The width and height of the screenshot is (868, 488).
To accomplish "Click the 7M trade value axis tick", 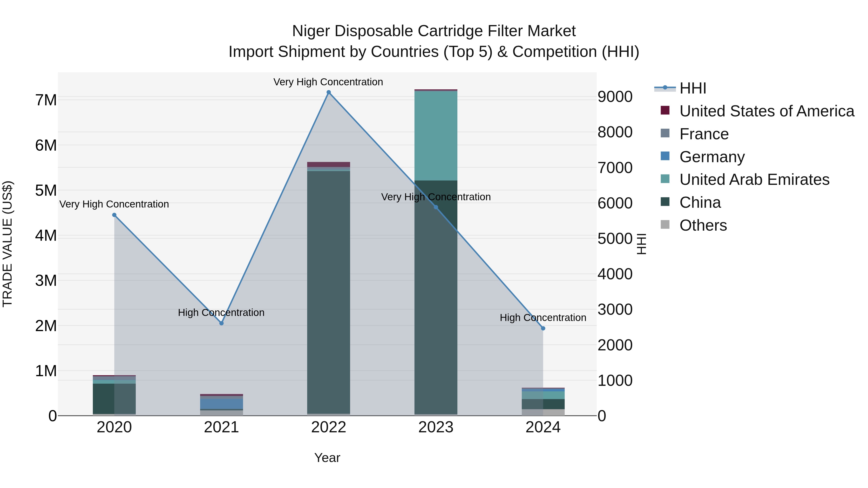I will [46, 100].
